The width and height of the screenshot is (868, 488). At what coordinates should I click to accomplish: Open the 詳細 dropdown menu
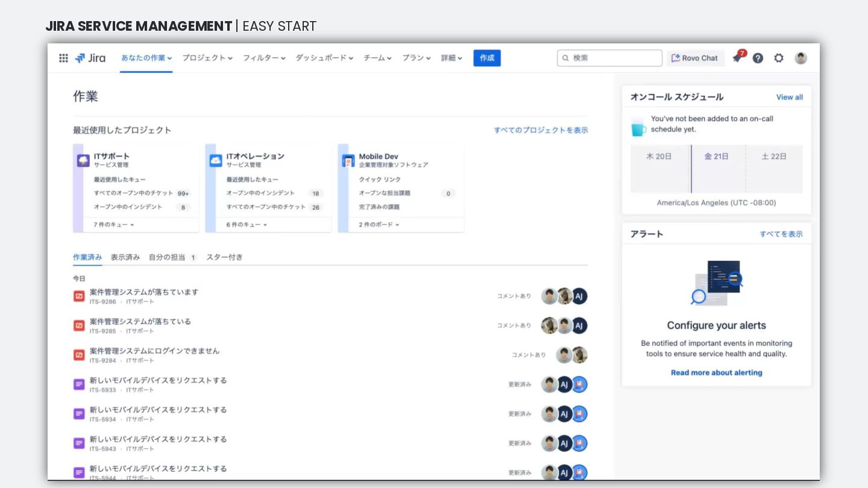tap(451, 58)
